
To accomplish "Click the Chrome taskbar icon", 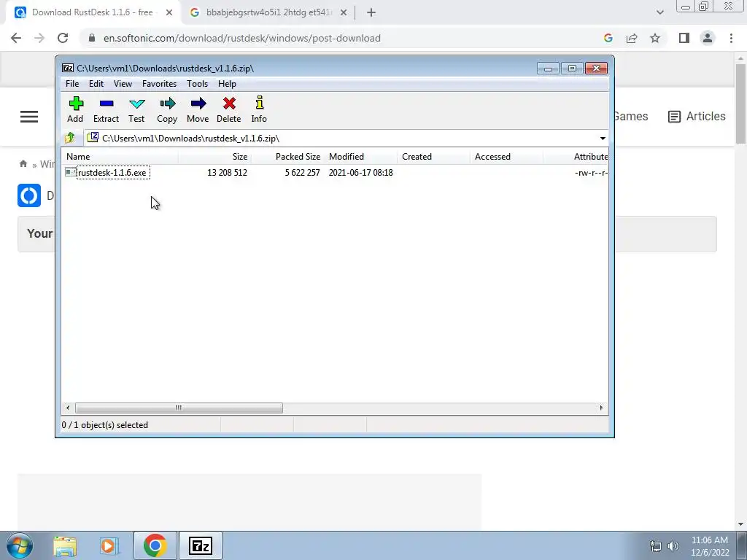I will tap(155, 545).
